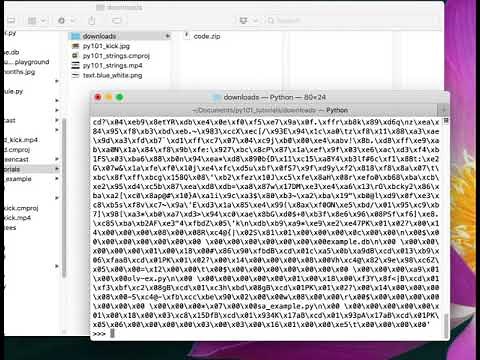Click the Terminal scroll indicator icon at top right
This screenshot has width=480, height=360.
click(x=446, y=121)
